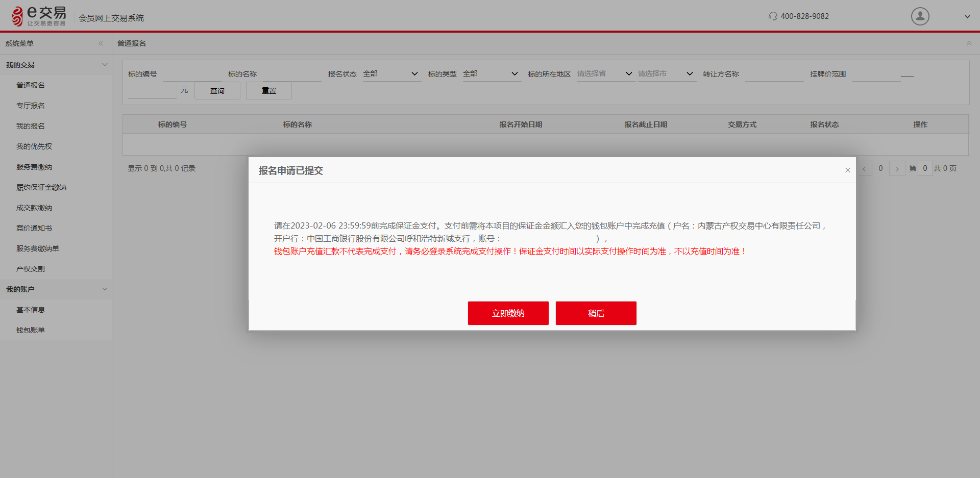Click the 查询 search button
The image size is (980, 478).
point(217,91)
